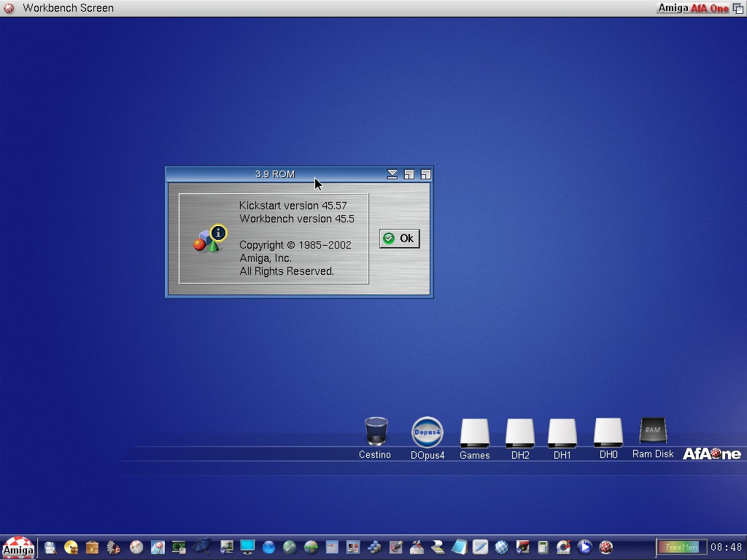Select the DH0 drive icon

(x=608, y=432)
